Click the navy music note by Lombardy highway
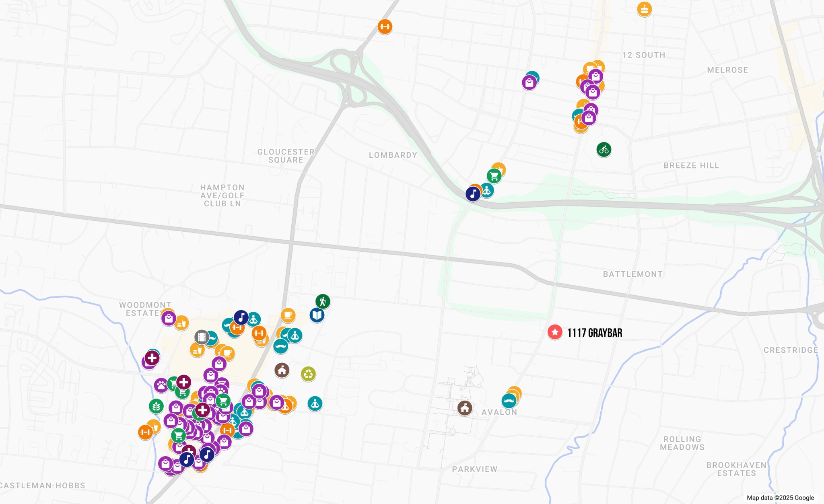The width and height of the screenshot is (824, 504). coord(473,194)
